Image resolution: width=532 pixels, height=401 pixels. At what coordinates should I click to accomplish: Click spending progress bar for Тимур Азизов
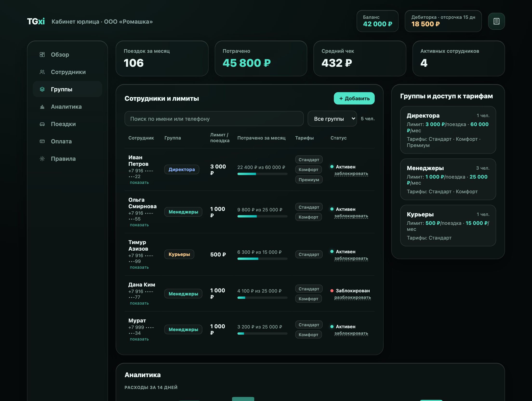(x=262, y=259)
